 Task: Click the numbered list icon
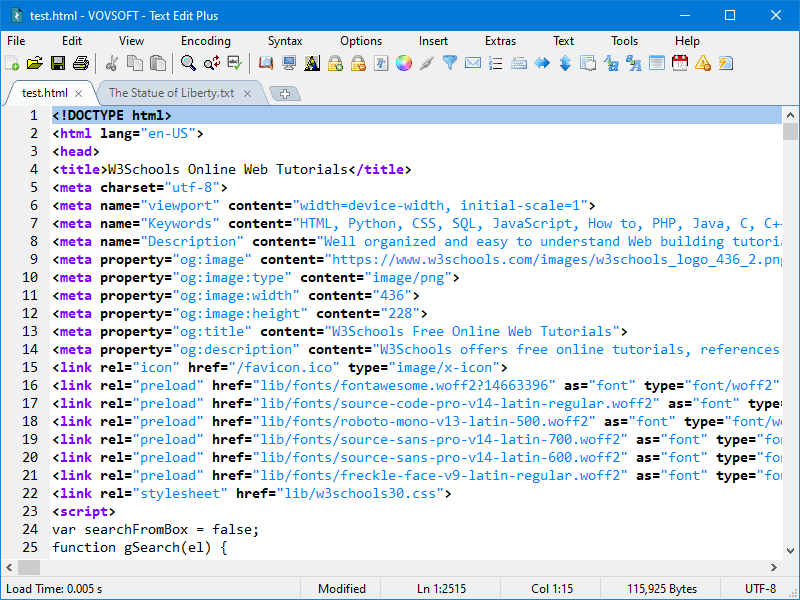point(496,63)
